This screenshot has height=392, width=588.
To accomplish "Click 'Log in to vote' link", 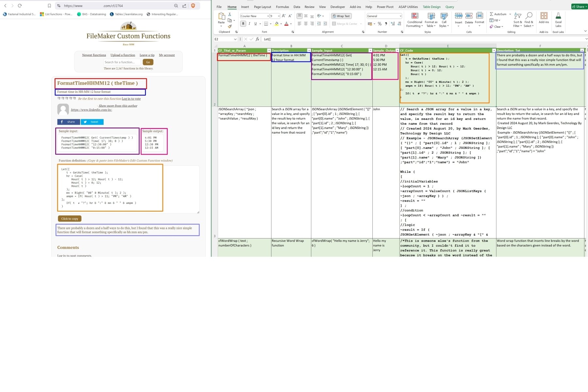I will point(131,99).
